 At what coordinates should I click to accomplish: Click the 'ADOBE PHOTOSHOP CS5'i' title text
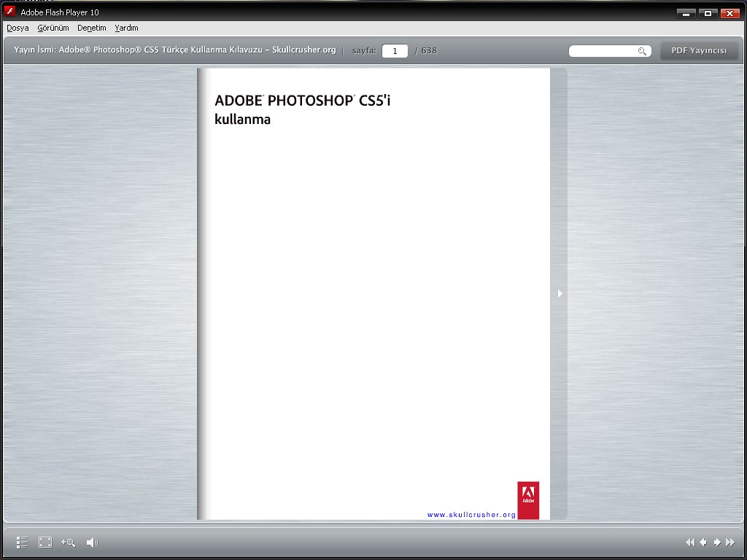303,101
